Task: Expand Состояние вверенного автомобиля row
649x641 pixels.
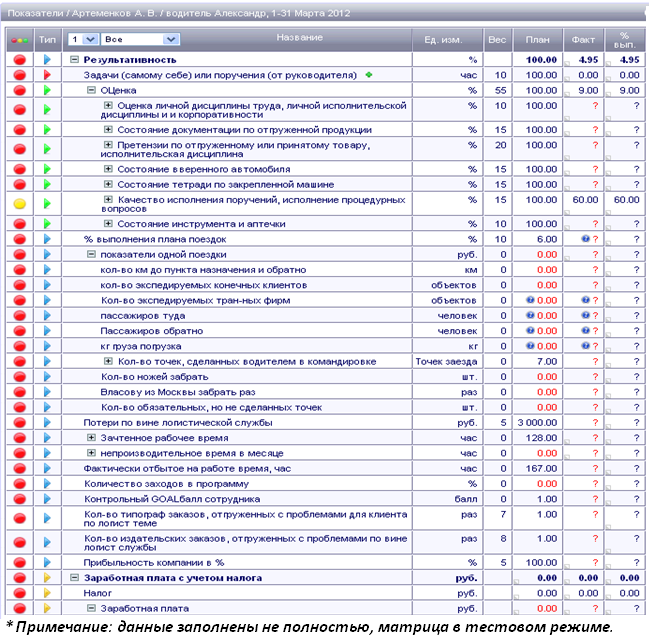Action: [108, 169]
